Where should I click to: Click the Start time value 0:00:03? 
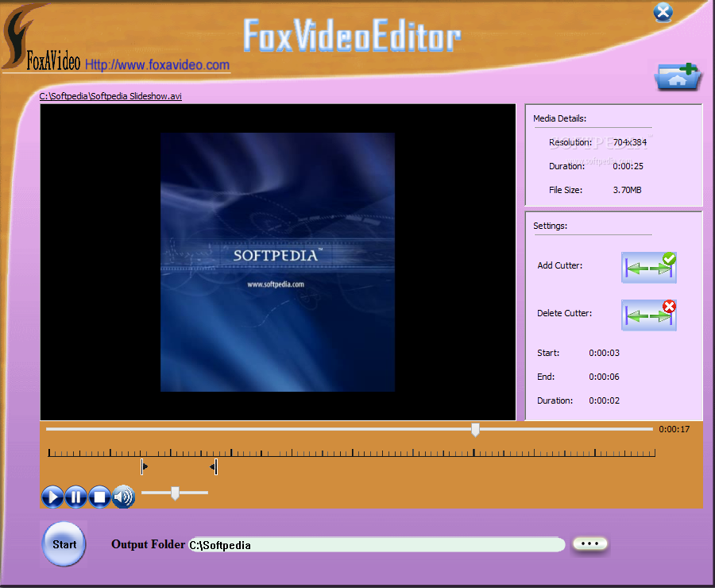pos(605,353)
